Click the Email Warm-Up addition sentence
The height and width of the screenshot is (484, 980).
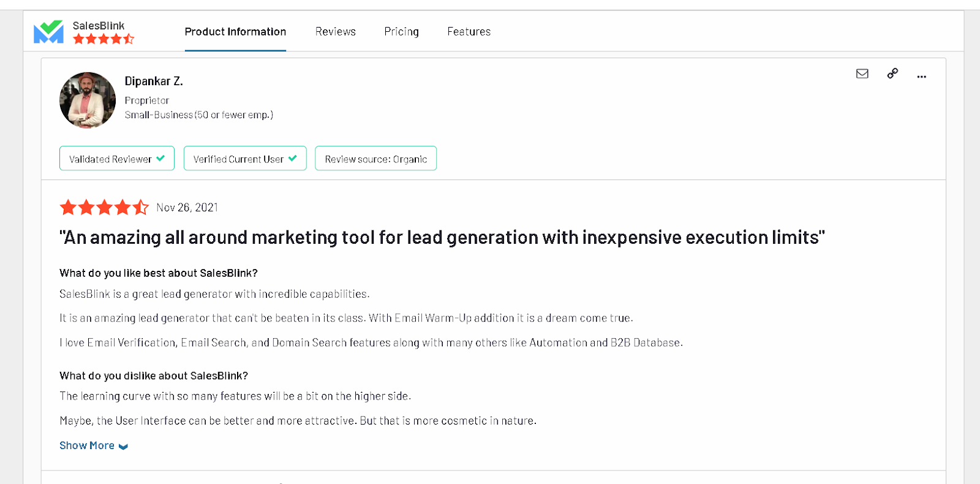pos(346,318)
